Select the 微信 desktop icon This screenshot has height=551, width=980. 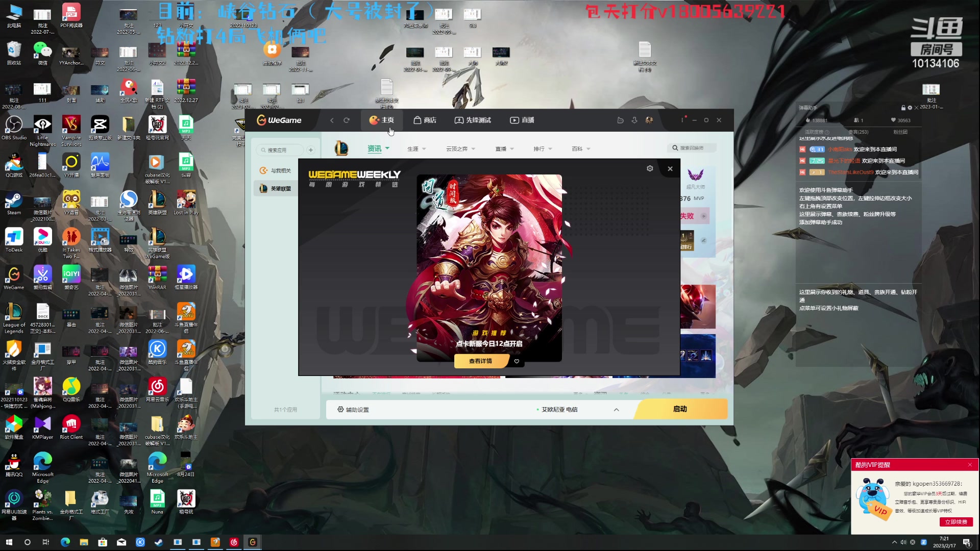[x=42, y=54]
